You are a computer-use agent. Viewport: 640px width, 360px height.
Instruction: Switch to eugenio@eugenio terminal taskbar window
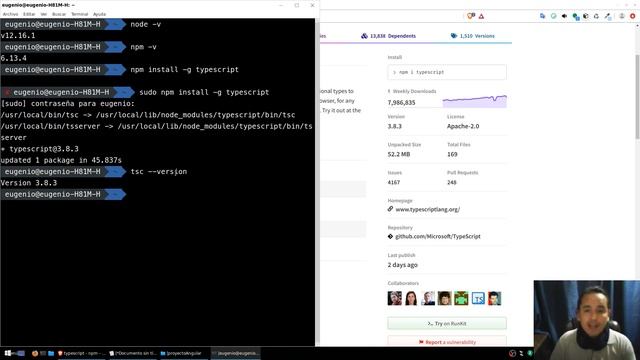pos(236,353)
